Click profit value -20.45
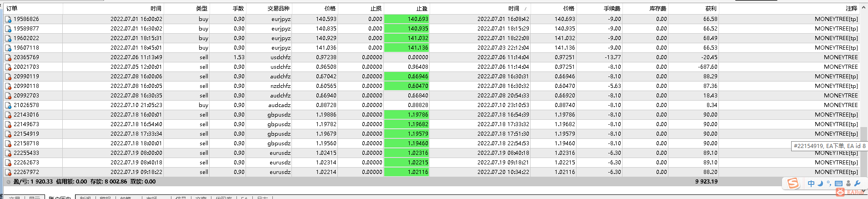 pyautogui.click(x=709, y=57)
